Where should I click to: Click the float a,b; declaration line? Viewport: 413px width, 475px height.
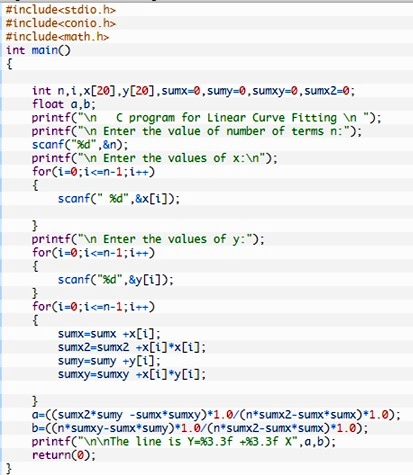pos(64,104)
